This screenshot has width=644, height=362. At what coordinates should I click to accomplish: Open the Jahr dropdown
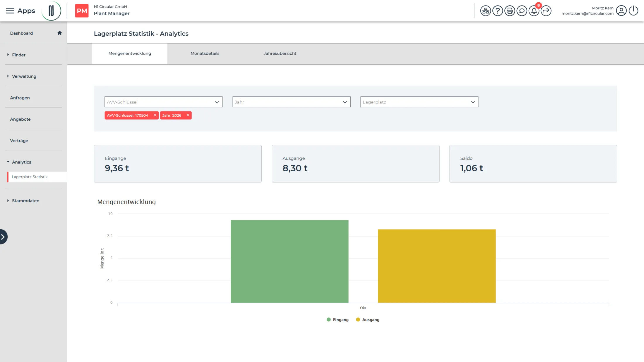[291, 102]
